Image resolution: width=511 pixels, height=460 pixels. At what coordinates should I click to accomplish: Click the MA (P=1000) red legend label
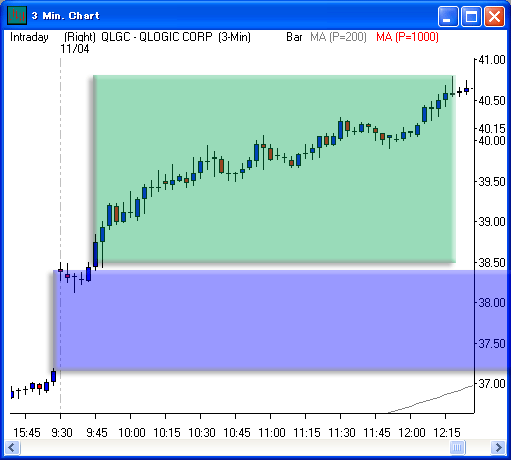407,37
